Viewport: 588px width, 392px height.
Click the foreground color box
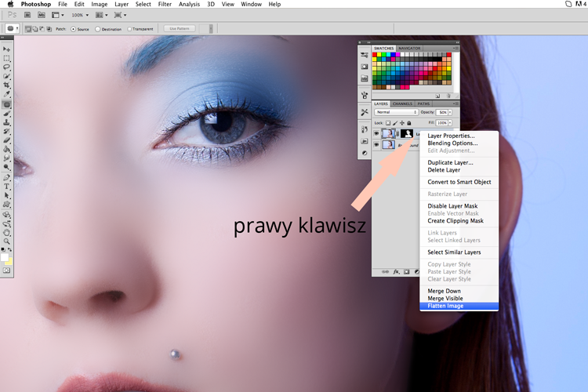[5, 257]
